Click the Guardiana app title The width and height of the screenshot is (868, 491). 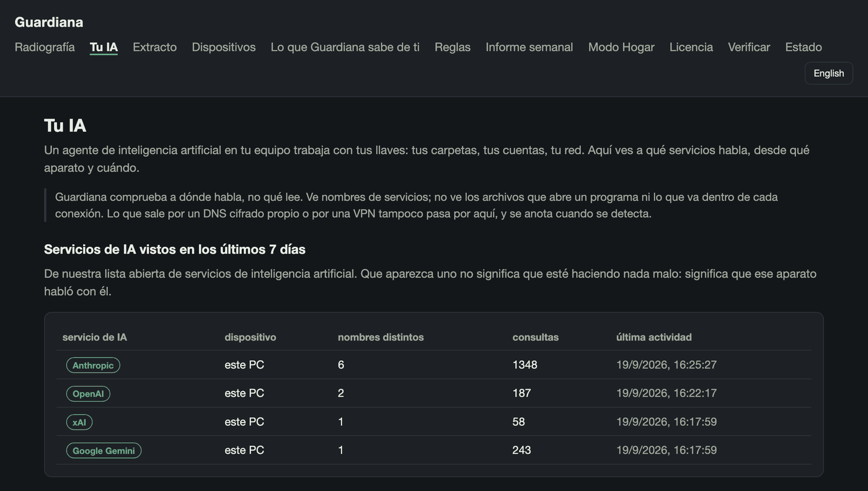pyautogui.click(x=49, y=22)
